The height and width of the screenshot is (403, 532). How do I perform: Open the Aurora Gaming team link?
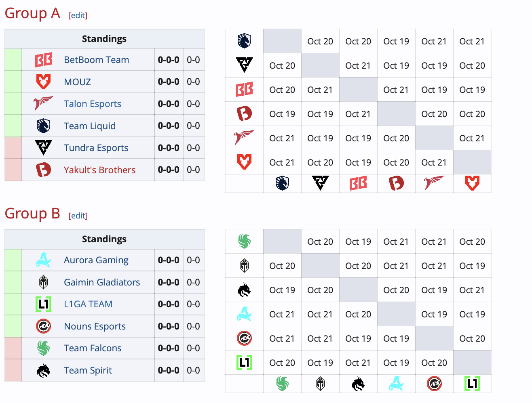[x=96, y=260]
